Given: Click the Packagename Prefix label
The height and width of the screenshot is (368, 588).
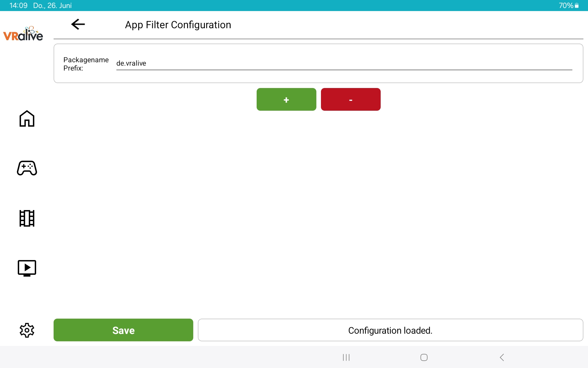Looking at the screenshot, I should 86,64.
